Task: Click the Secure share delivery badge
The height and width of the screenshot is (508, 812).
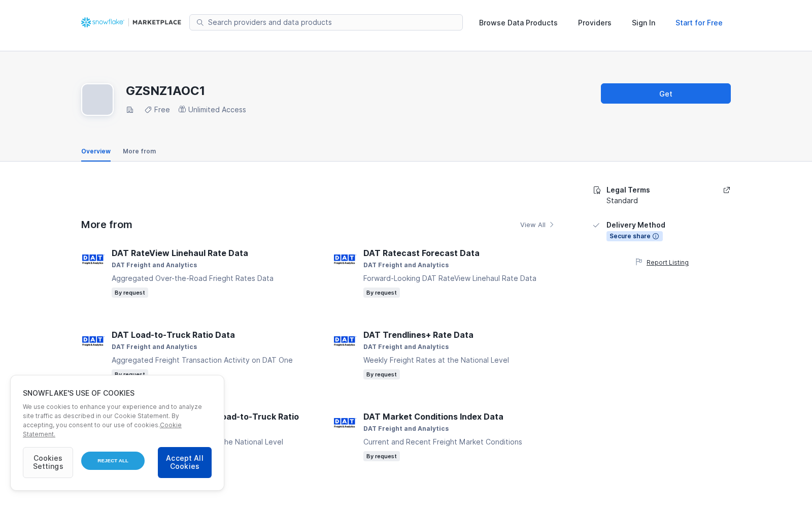Action: tap(634, 236)
